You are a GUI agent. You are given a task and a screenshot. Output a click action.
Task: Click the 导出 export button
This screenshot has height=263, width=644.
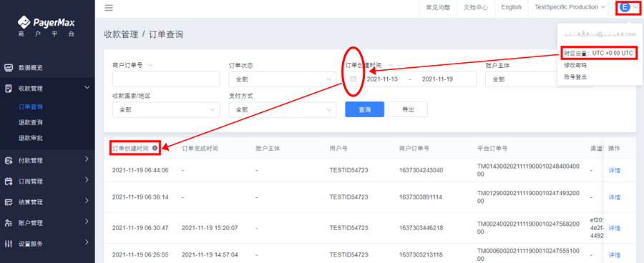pos(408,109)
